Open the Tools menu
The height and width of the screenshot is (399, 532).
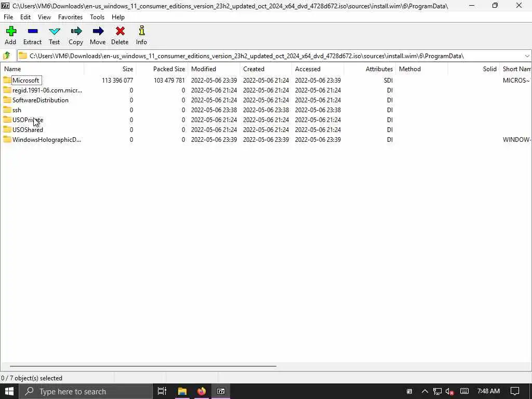pyautogui.click(x=97, y=17)
